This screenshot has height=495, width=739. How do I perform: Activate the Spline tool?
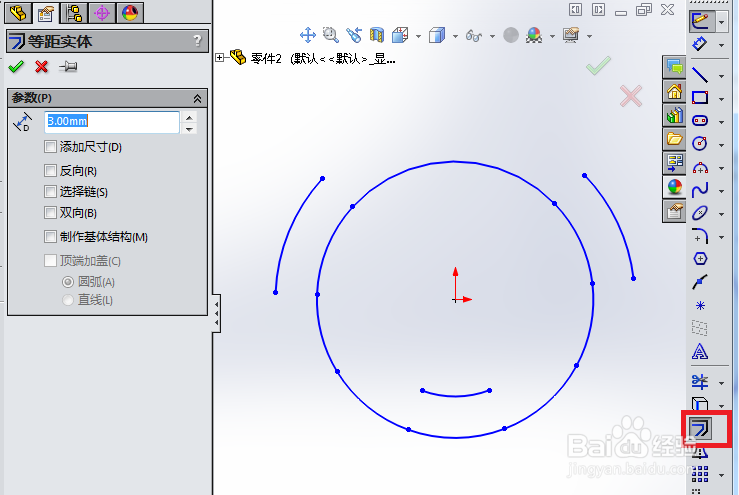click(700, 190)
